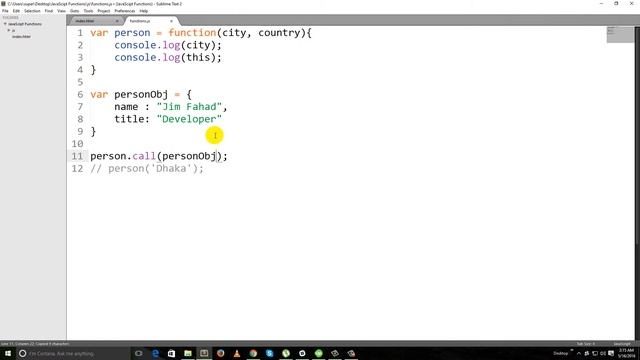
Task: Click the commented person('Dhaka') line
Action: [147, 169]
